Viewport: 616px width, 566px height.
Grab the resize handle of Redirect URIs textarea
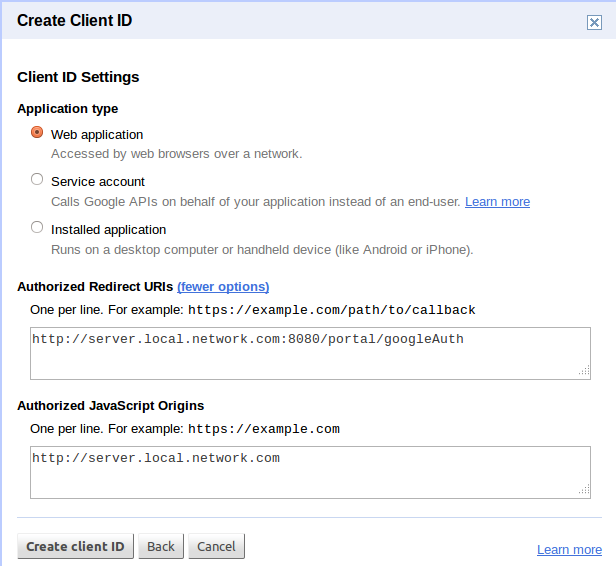coord(585,371)
